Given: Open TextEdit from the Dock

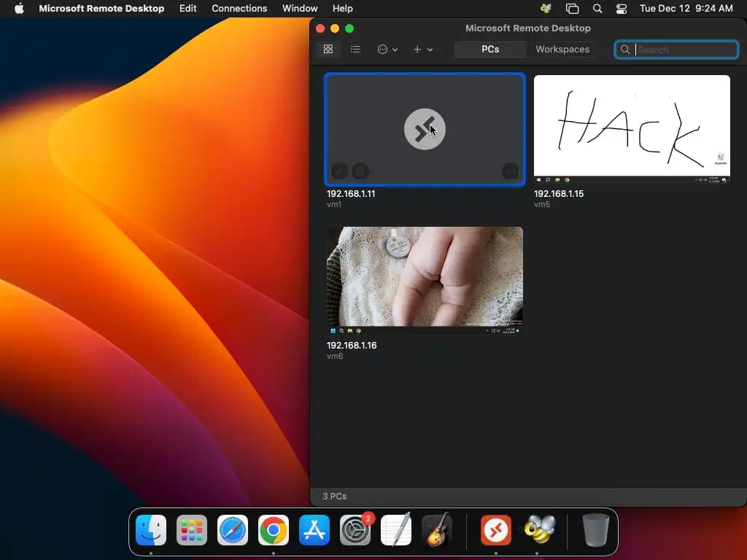Looking at the screenshot, I should coord(396,530).
